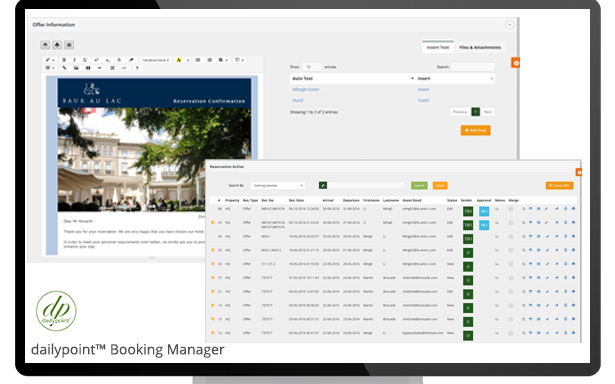The image size is (615, 384).
Task: View first reservation using the magnifier icon
Action: (x=524, y=209)
